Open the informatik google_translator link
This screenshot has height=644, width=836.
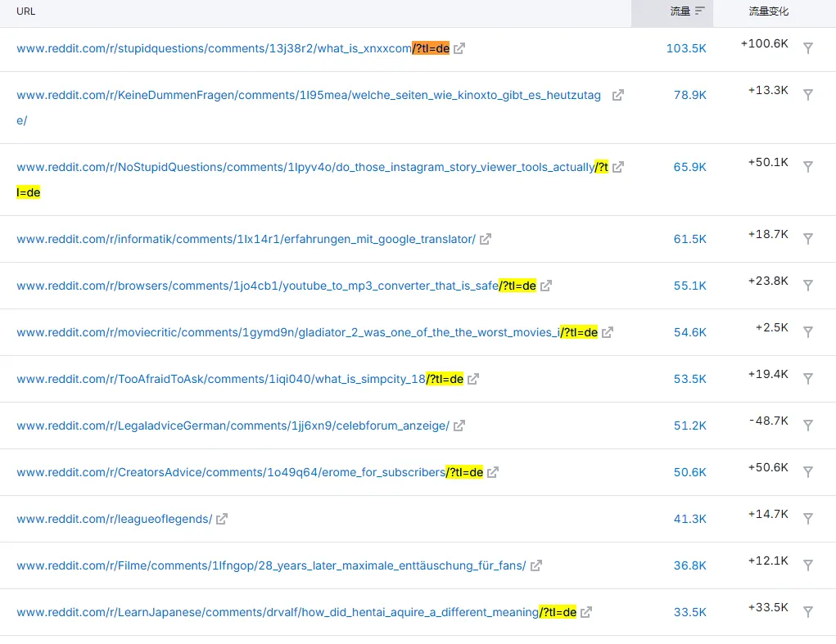[x=246, y=239]
